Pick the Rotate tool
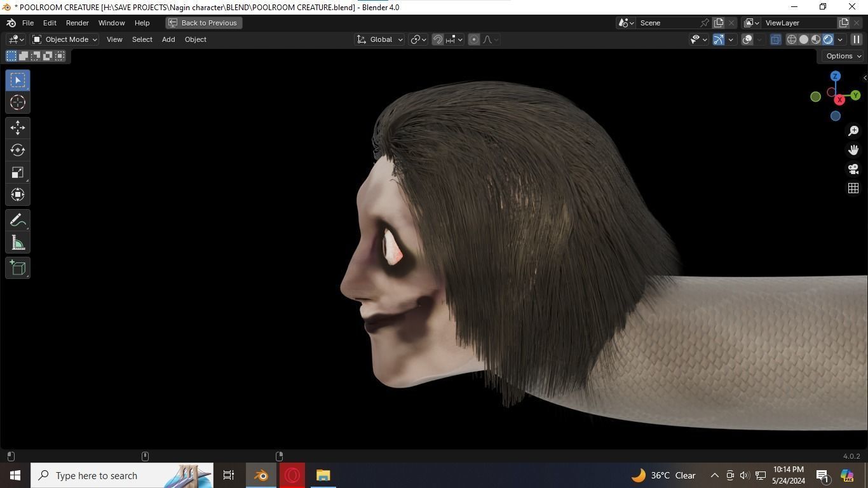The height and width of the screenshot is (488, 868). click(18, 150)
